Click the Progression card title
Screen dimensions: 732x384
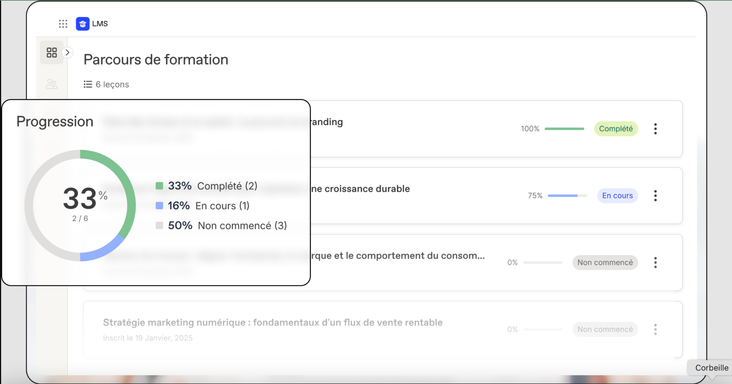[x=55, y=121]
